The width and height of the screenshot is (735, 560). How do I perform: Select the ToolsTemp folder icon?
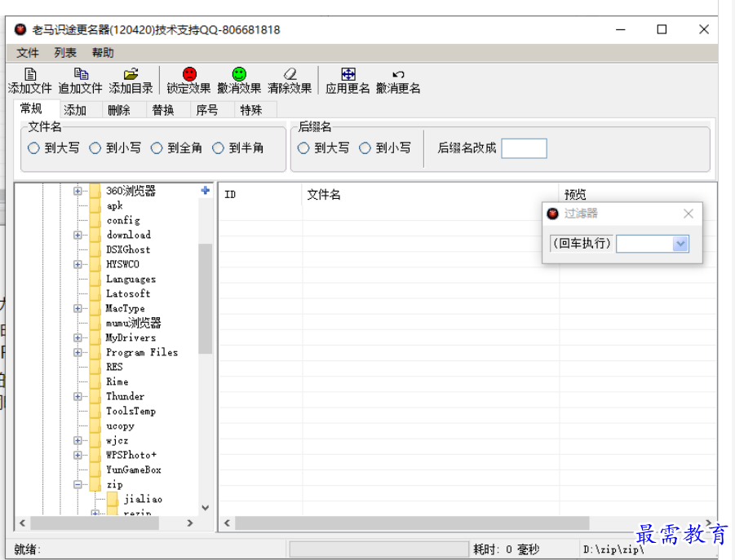pyautogui.click(x=95, y=411)
